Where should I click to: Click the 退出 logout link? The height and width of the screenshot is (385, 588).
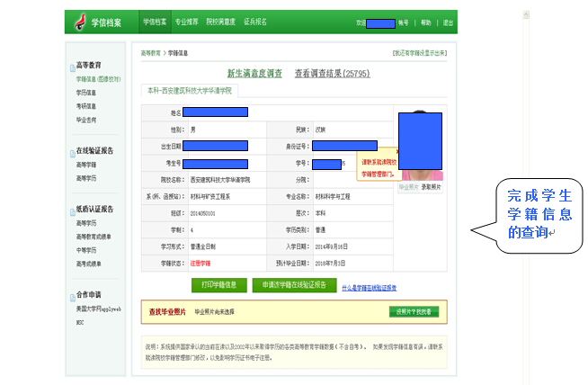click(448, 22)
